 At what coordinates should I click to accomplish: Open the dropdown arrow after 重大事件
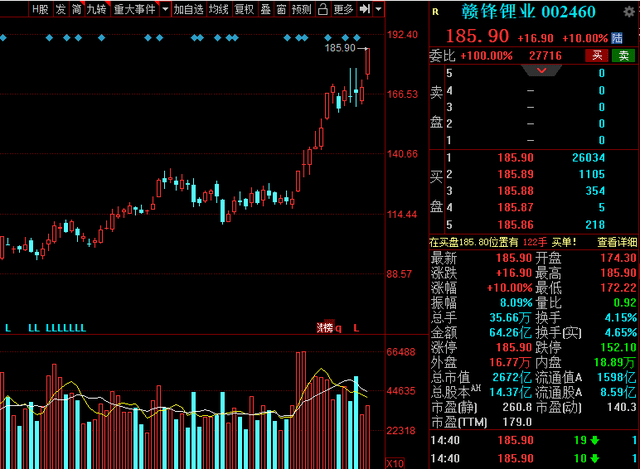pos(161,9)
